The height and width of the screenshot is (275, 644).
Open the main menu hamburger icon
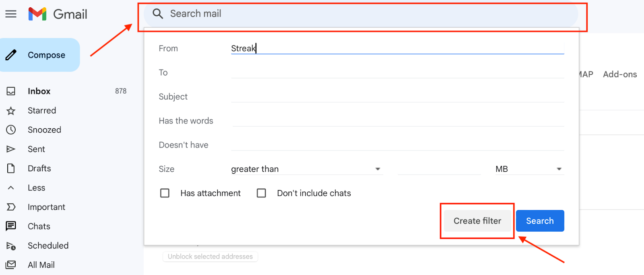[11, 14]
